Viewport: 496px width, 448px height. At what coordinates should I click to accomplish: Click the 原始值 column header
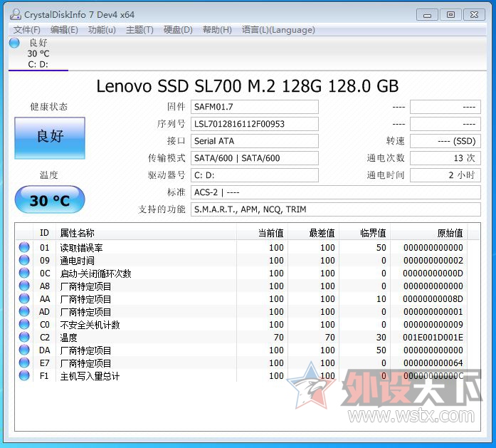[x=428, y=233]
